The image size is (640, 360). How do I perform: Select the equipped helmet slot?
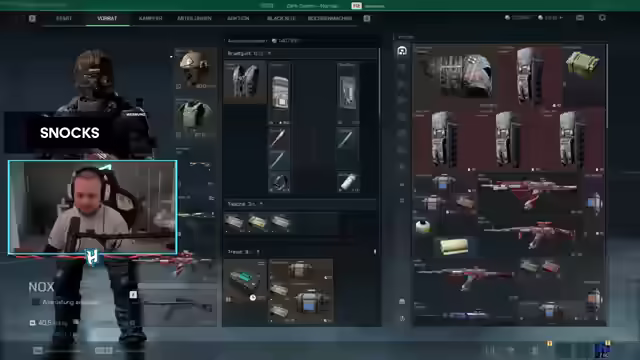tap(196, 69)
